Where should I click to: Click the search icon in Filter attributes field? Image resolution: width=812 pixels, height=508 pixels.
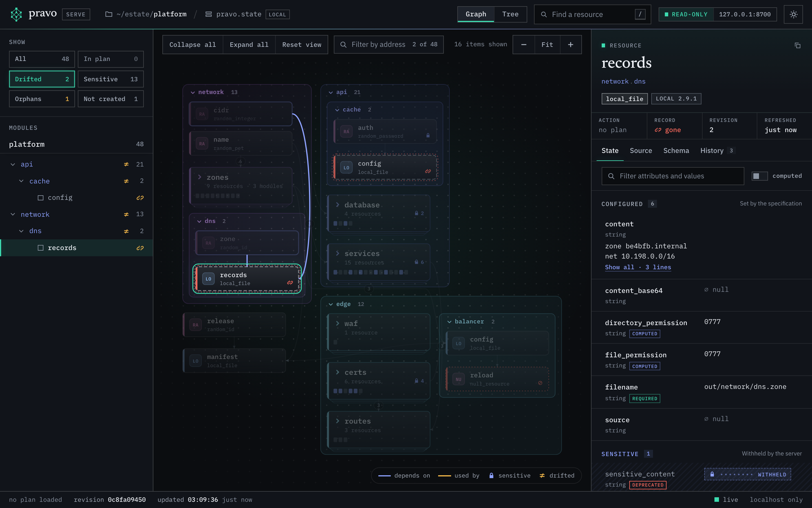coord(611,176)
